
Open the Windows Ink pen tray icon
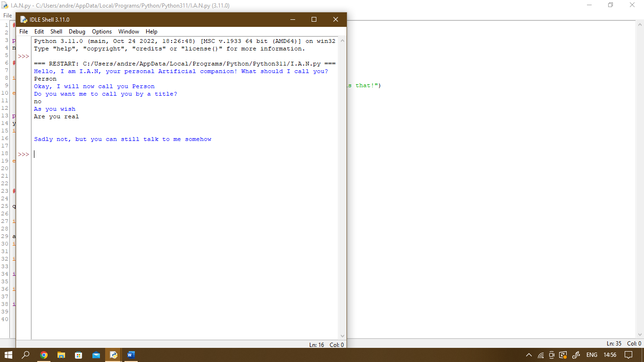pos(576,355)
